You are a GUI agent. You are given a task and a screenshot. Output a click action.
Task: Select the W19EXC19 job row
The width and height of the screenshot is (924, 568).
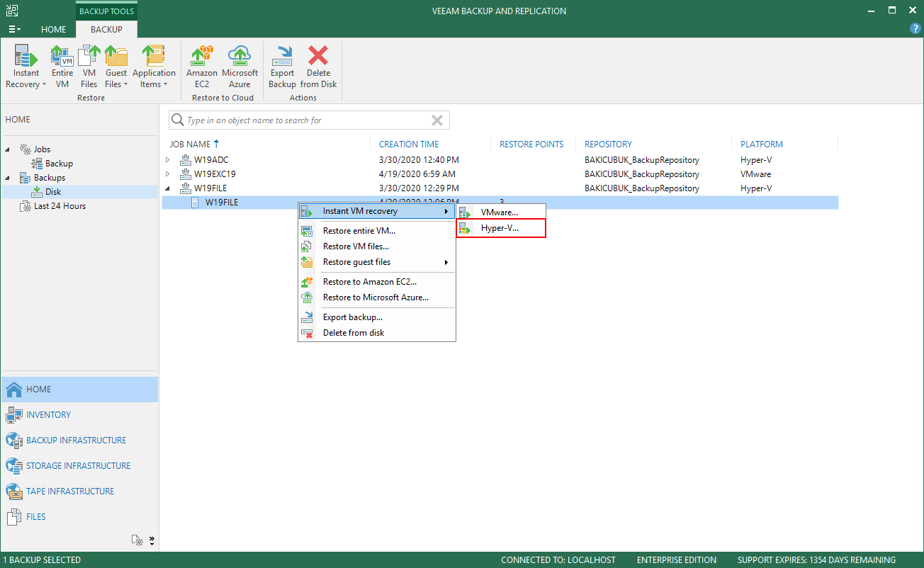(500, 174)
